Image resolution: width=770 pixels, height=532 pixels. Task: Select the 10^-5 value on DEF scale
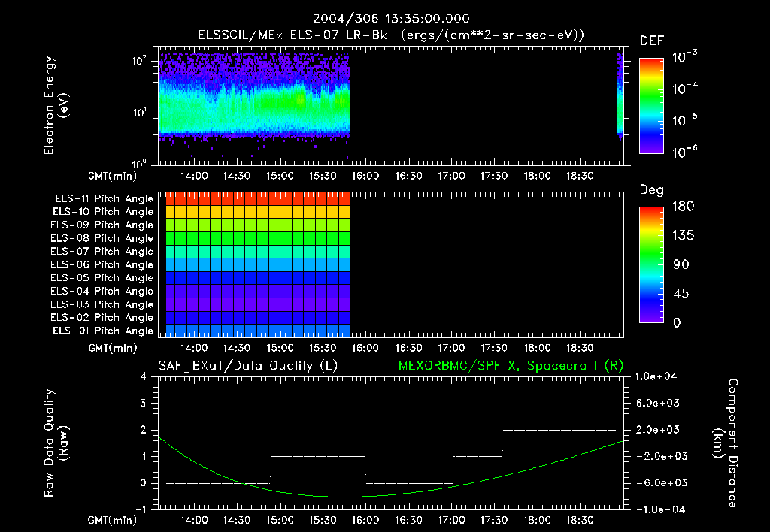684,119
